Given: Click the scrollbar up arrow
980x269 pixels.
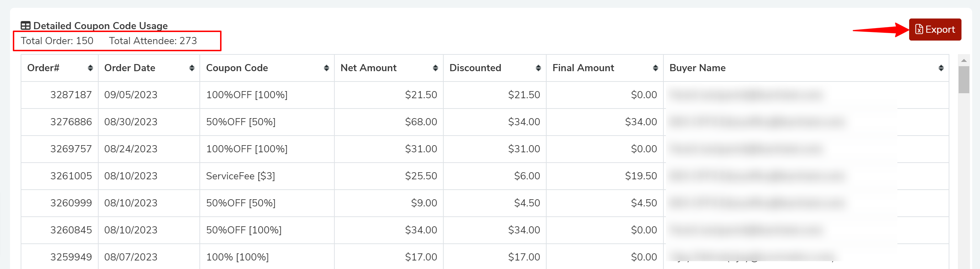Looking at the screenshot, I should pyautogui.click(x=964, y=61).
